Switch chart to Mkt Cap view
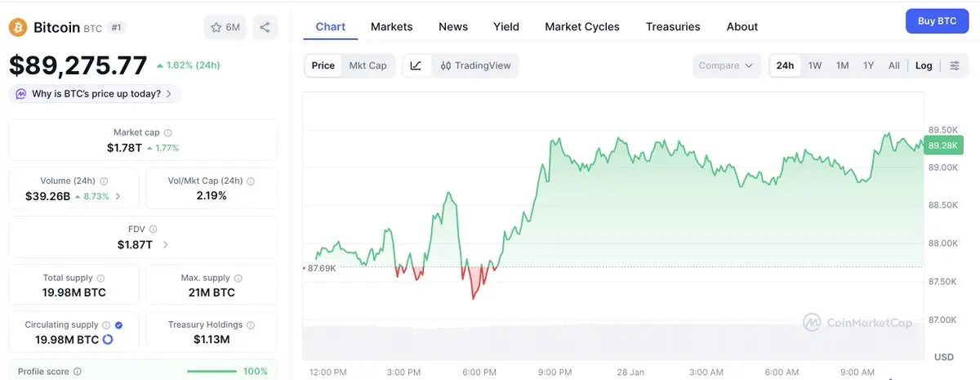Screen dimensions: 980x380 tap(367, 65)
